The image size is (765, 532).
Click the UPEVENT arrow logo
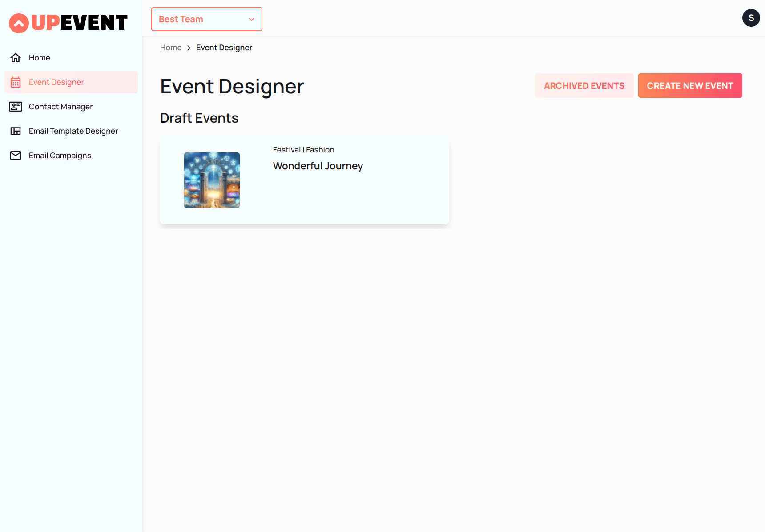click(x=18, y=23)
